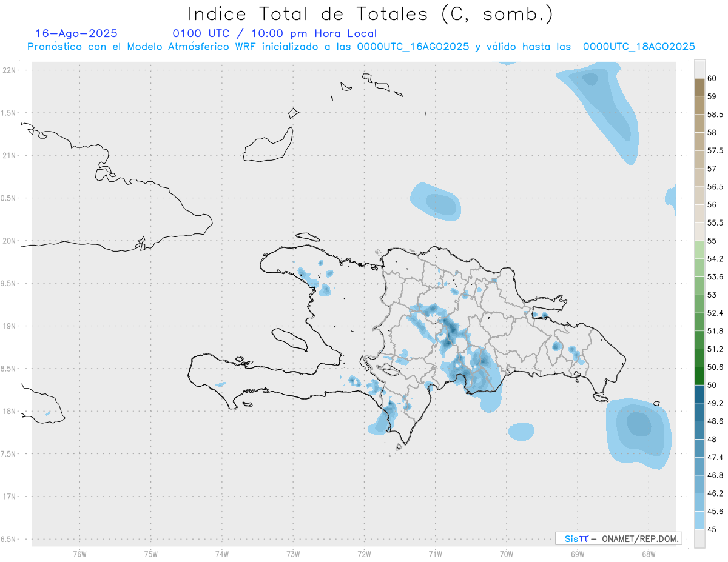Click the '21N' latitude label

click(x=10, y=156)
